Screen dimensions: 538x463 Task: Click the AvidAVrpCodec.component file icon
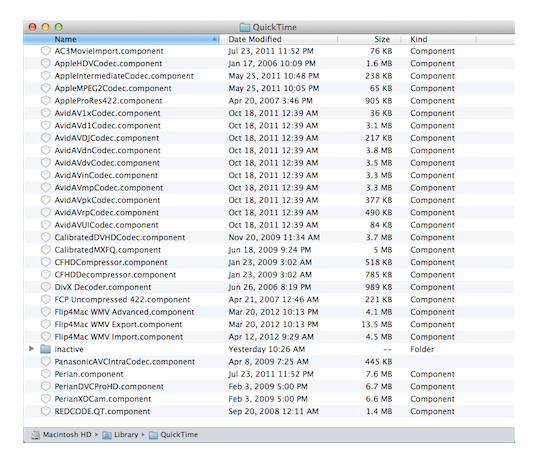(x=46, y=212)
